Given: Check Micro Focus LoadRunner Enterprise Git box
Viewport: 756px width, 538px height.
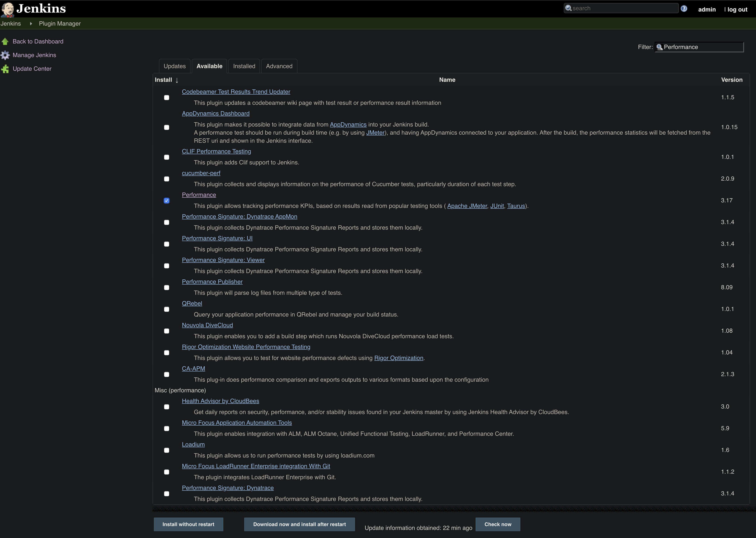Looking at the screenshot, I should pos(167,472).
